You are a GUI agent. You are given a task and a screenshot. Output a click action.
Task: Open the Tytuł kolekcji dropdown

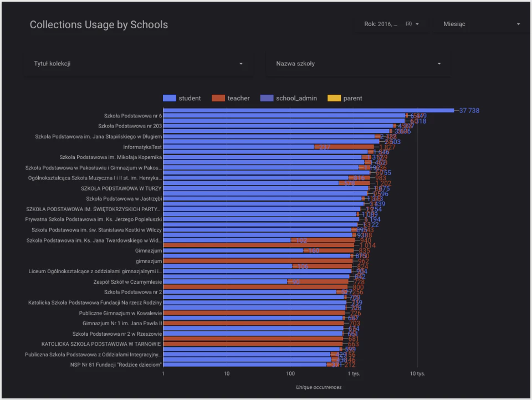coord(139,64)
